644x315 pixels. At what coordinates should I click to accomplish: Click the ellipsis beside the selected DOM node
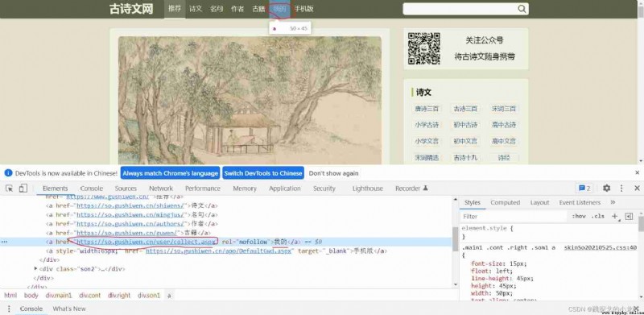[5, 242]
